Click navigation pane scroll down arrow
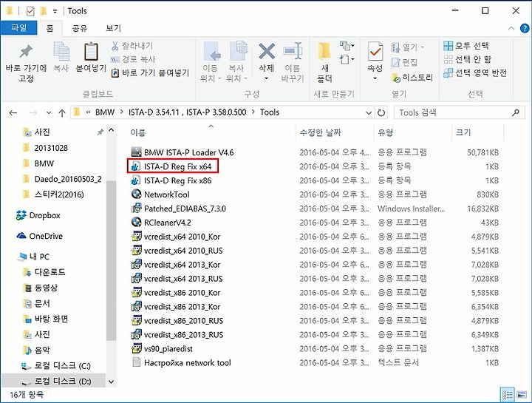 point(112,382)
